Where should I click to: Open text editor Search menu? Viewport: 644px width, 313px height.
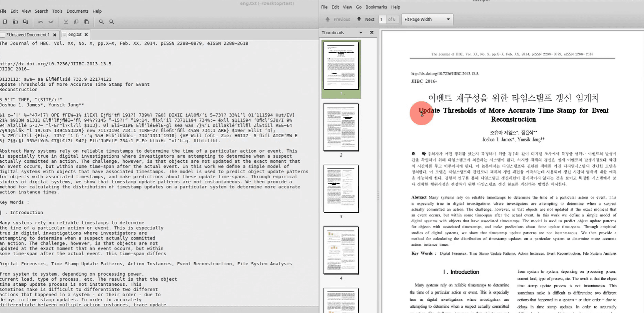pos(42,11)
